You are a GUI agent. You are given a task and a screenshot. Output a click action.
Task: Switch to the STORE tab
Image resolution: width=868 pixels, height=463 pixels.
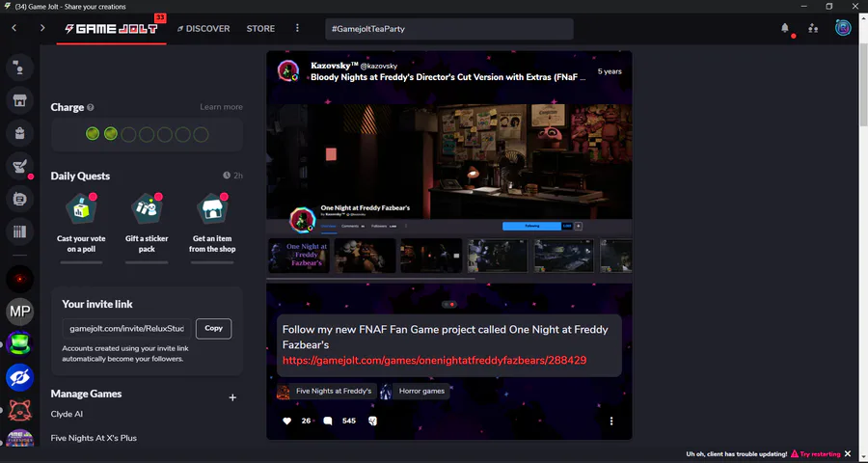(260, 29)
